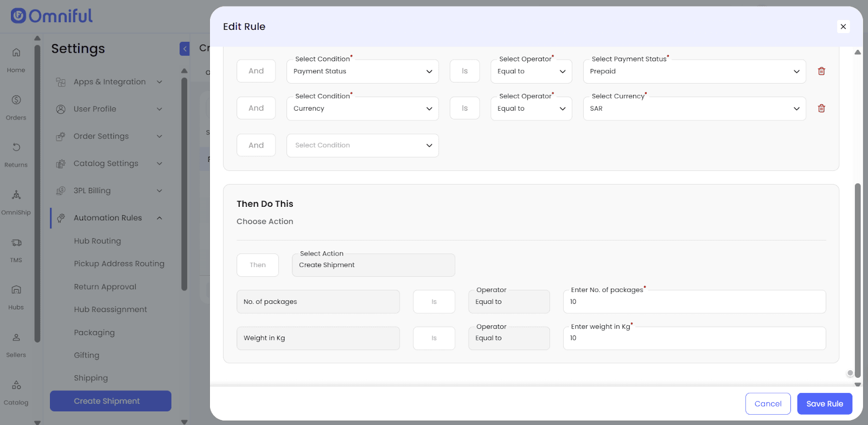Collapse the Automation Rules section
868x425 pixels.
[x=159, y=218]
